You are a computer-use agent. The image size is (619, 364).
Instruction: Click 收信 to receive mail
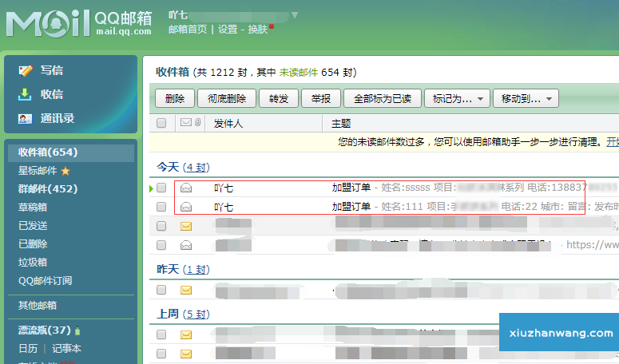pyautogui.click(x=52, y=95)
